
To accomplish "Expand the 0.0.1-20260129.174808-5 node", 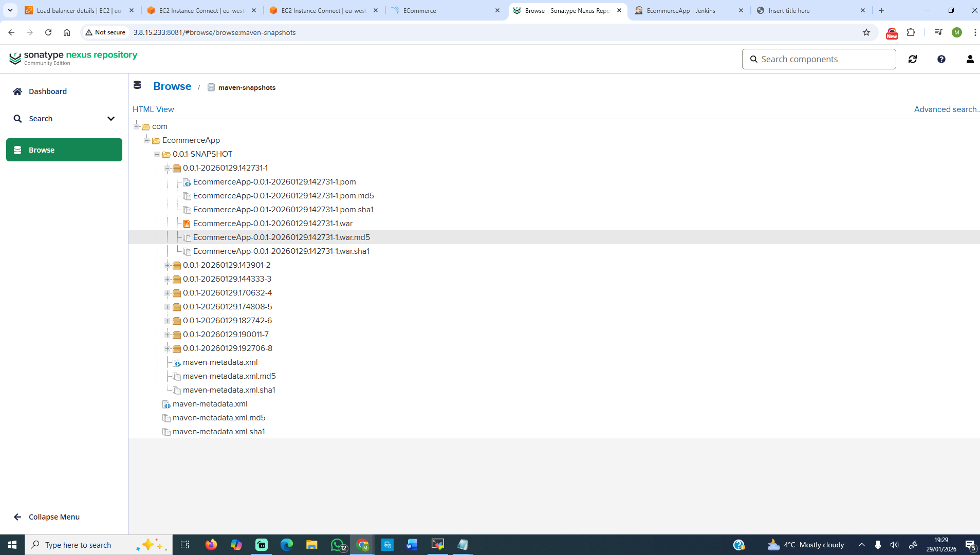I will point(168,307).
